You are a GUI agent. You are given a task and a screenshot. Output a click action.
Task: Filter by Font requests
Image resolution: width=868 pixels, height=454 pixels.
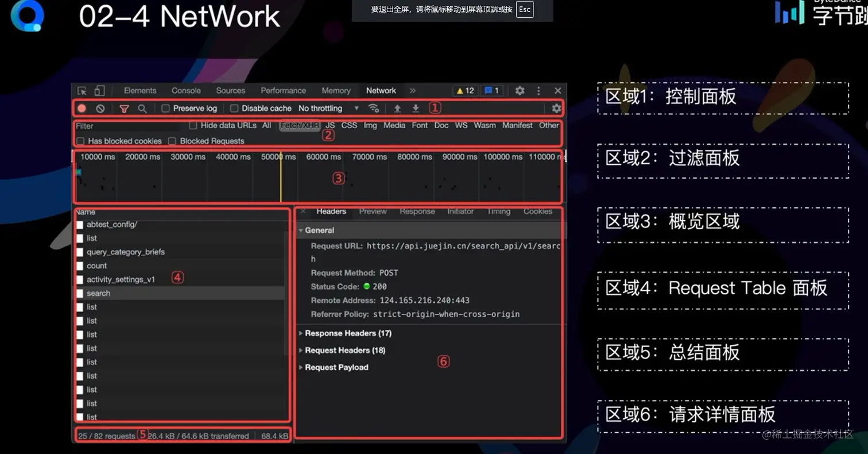pos(420,125)
